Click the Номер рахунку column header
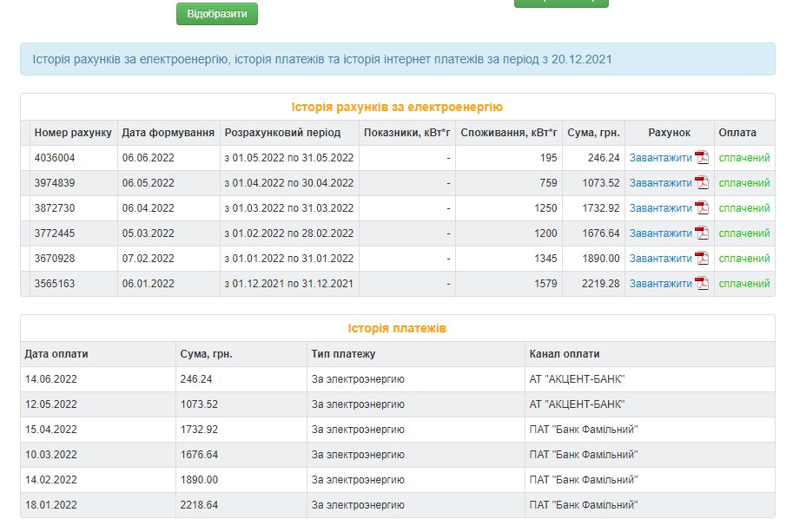Screen dimensions: 793x532 click(x=73, y=133)
